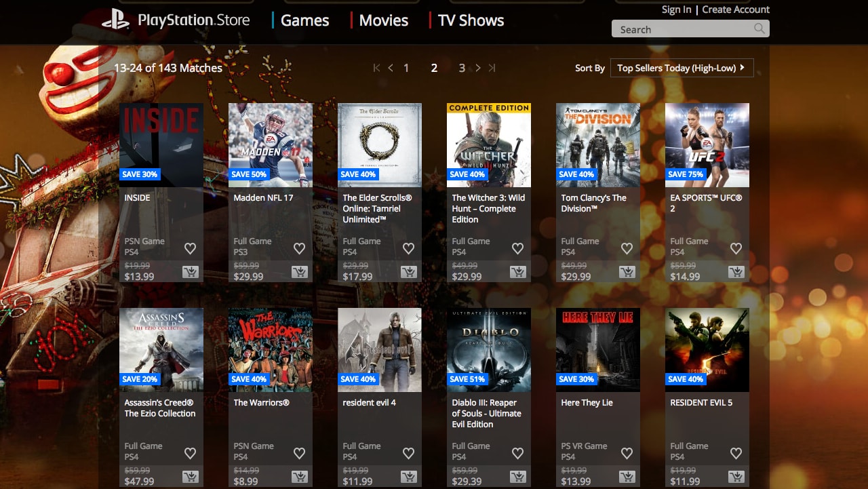The height and width of the screenshot is (489, 868).
Task: Wishlist Madden NFL 17 heart
Action: pyautogui.click(x=299, y=248)
